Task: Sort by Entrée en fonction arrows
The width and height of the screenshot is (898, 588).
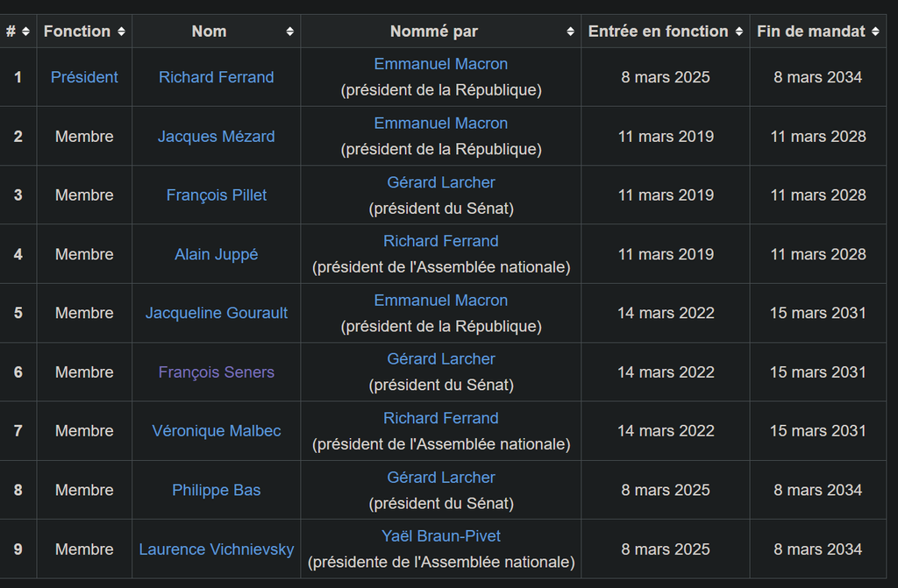Action: pos(739,32)
